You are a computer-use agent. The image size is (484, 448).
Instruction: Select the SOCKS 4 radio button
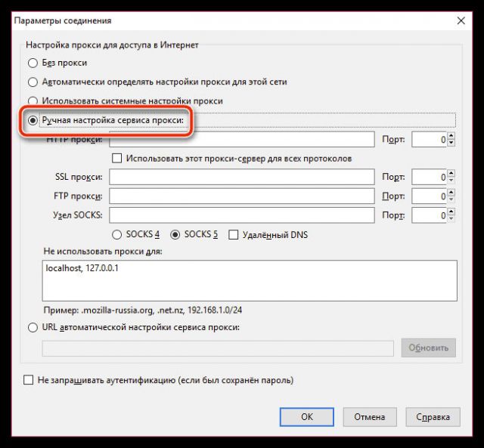pos(116,235)
